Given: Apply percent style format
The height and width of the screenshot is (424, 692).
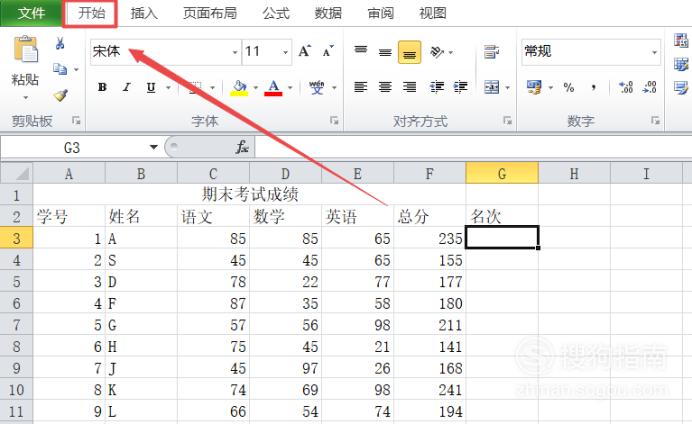Looking at the screenshot, I should [569, 87].
